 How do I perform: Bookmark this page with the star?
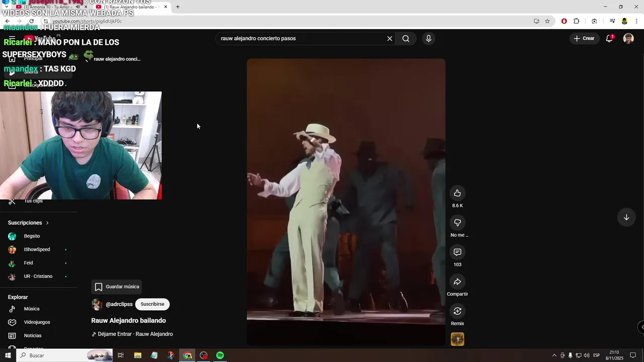click(x=547, y=21)
